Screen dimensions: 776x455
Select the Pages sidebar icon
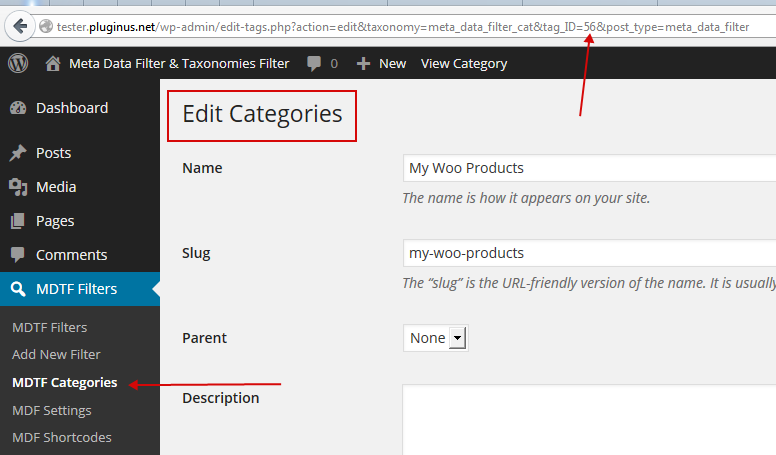[x=18, y=221]
